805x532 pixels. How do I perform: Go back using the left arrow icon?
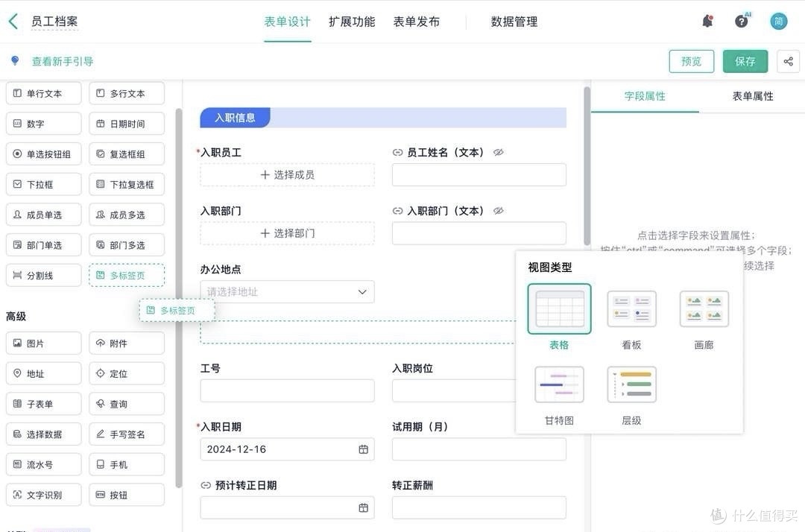tap(13, 22)
